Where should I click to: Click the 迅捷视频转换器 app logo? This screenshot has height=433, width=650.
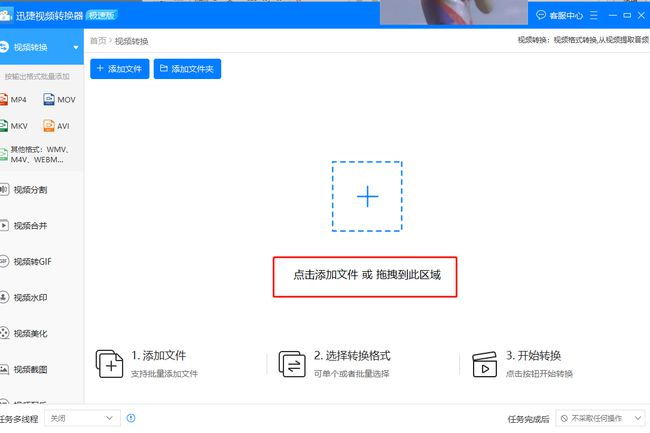[5, 15]
